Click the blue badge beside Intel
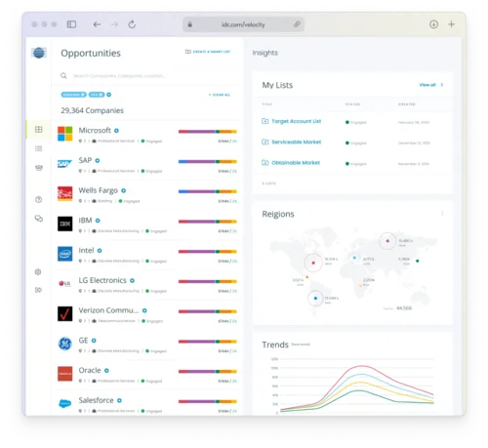 click(x=100, y=251)
